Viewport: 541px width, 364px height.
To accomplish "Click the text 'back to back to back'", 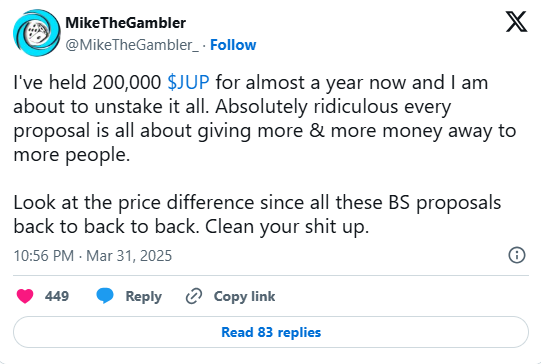I will [107, 227].
